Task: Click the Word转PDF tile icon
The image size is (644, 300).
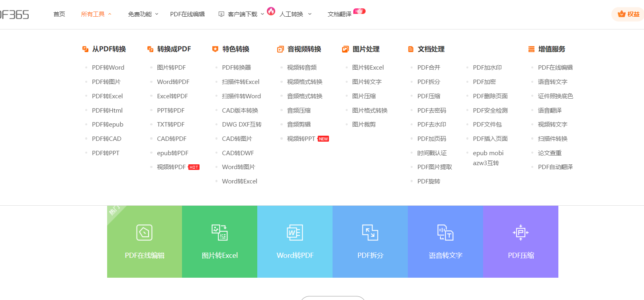Action: (x=295, y=233)
